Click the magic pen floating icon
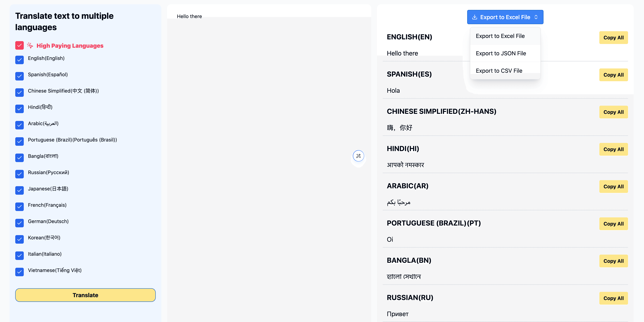Viewport: 644px width, 322px height. 358,156
